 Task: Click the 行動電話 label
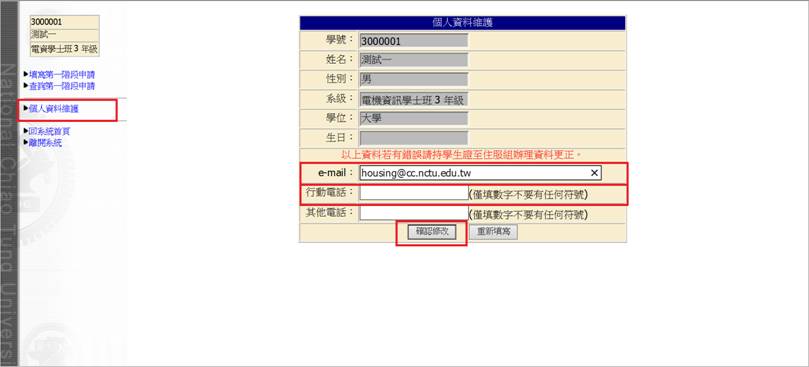tap(330, 193)
